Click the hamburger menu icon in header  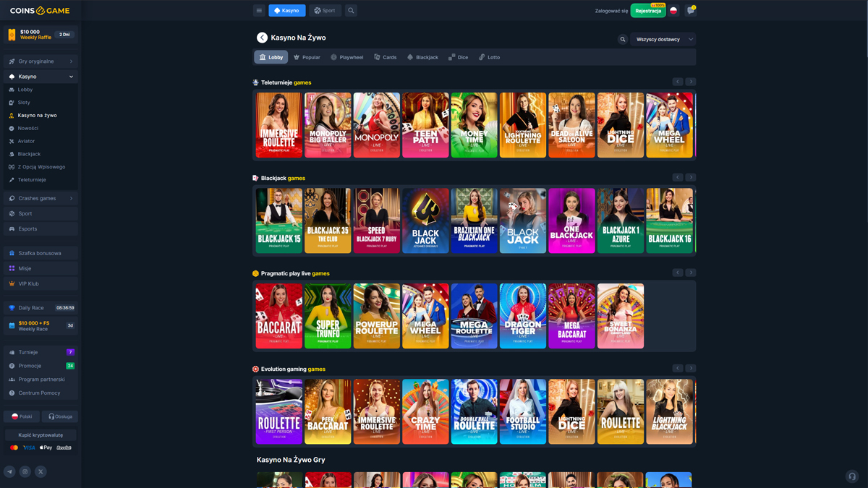pos(259,11)
